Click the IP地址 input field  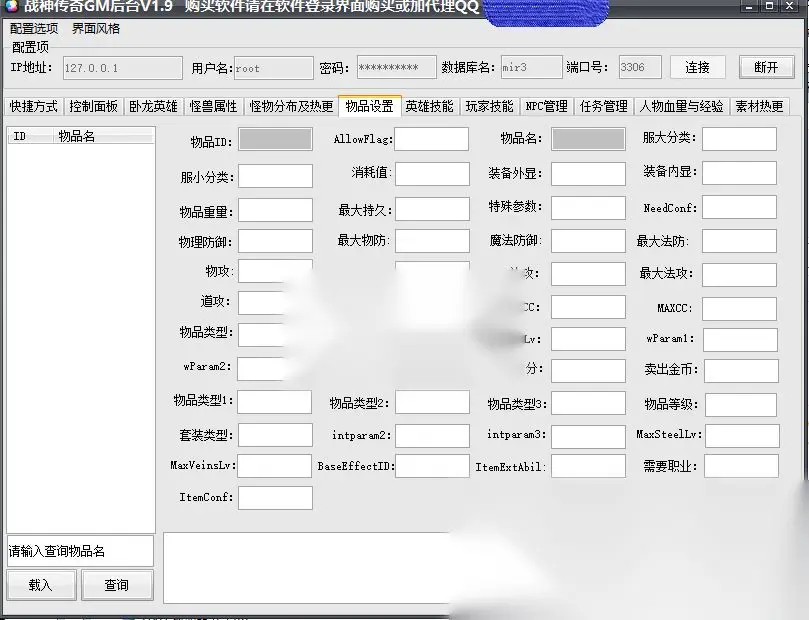click(x=123, y=68)
